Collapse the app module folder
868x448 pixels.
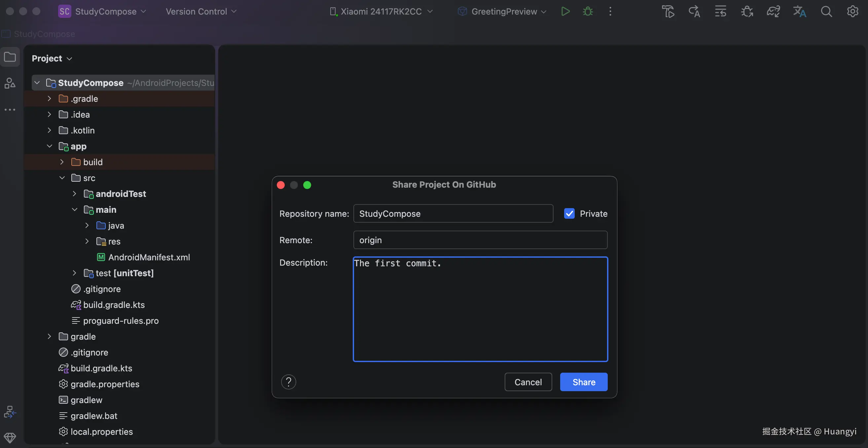(49, 146)
